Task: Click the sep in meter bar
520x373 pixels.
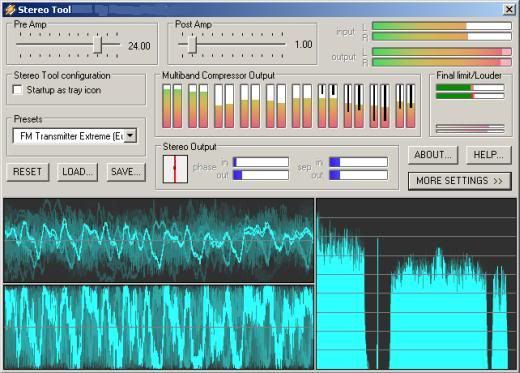Action: [x=359, y=162]
